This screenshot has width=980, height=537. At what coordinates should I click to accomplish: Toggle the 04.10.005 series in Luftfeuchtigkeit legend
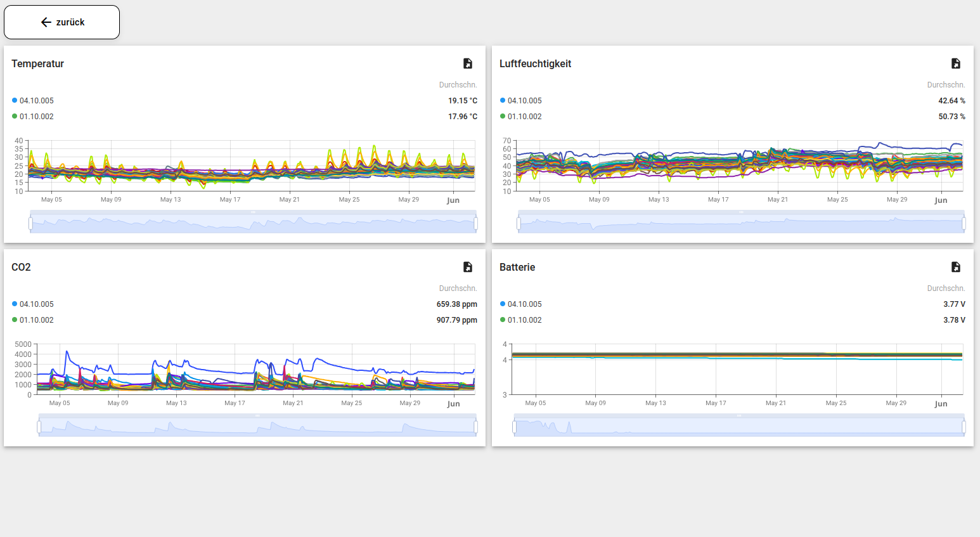(521, 101)
